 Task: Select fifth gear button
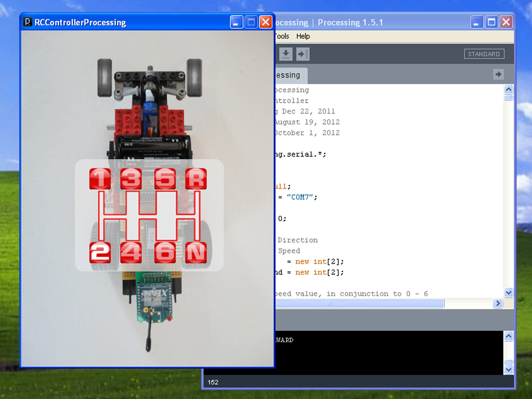click(165, 178)
